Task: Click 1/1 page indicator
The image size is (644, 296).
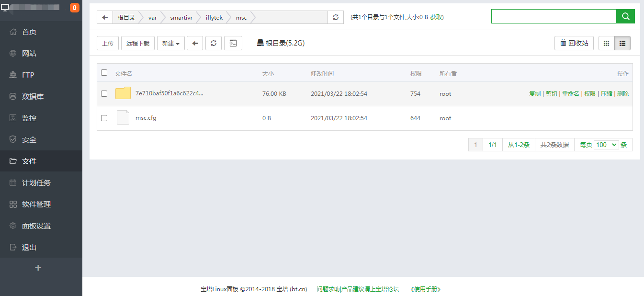Action: (x=493, y=145)
